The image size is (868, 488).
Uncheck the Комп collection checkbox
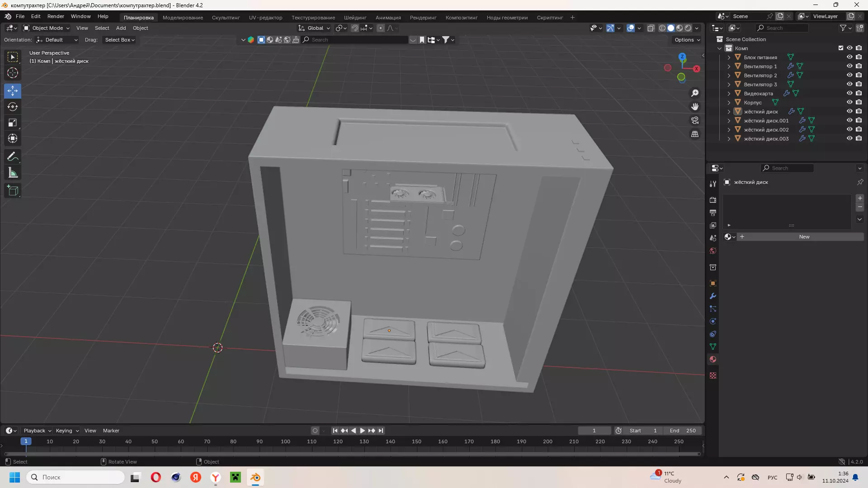(x=841, y=48)
